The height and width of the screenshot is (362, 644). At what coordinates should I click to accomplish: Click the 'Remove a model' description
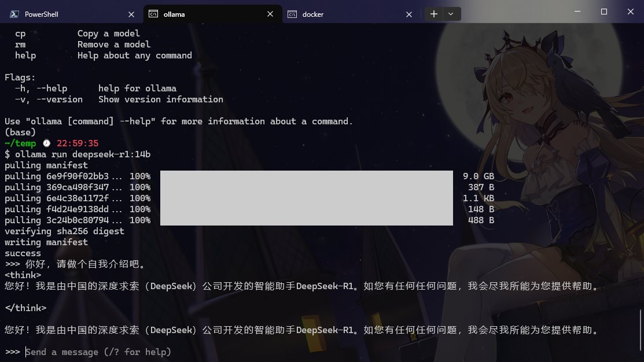coord(114,45)
